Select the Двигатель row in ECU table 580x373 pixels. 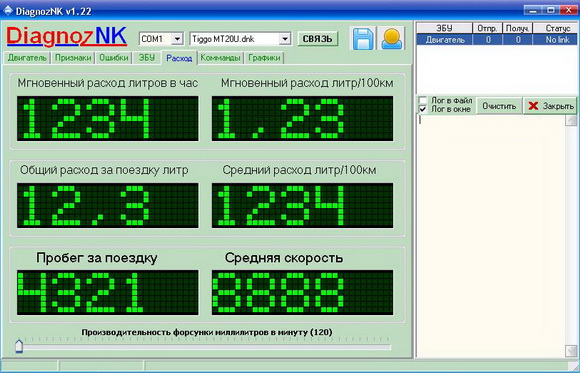tap(496, 40)
